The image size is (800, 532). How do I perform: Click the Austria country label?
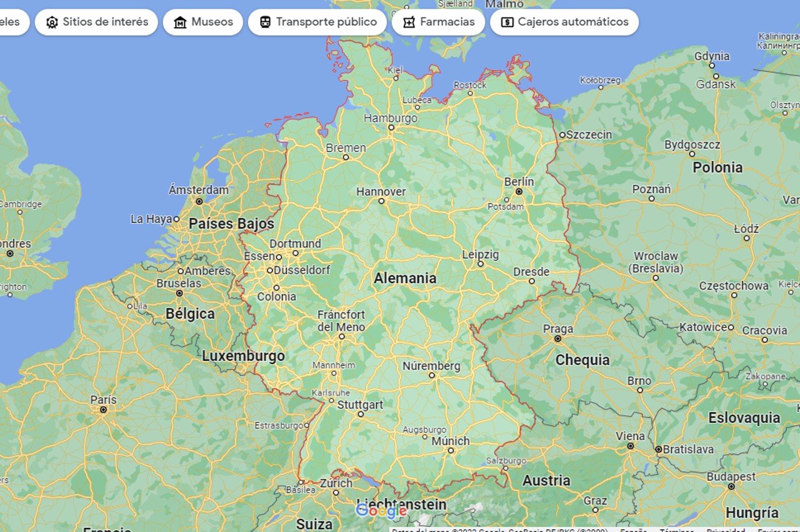pyautogui.click(x=546, y=481)
